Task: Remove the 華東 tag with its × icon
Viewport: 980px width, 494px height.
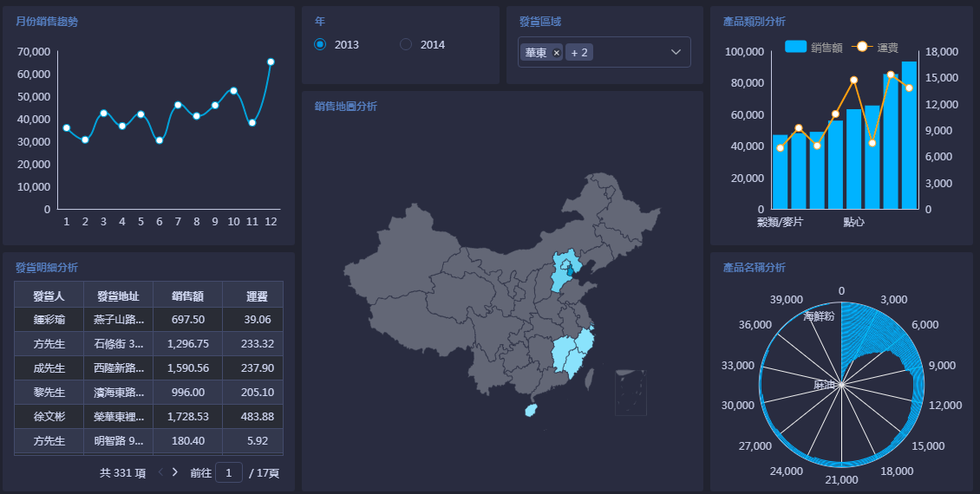Action: point(557,53)
